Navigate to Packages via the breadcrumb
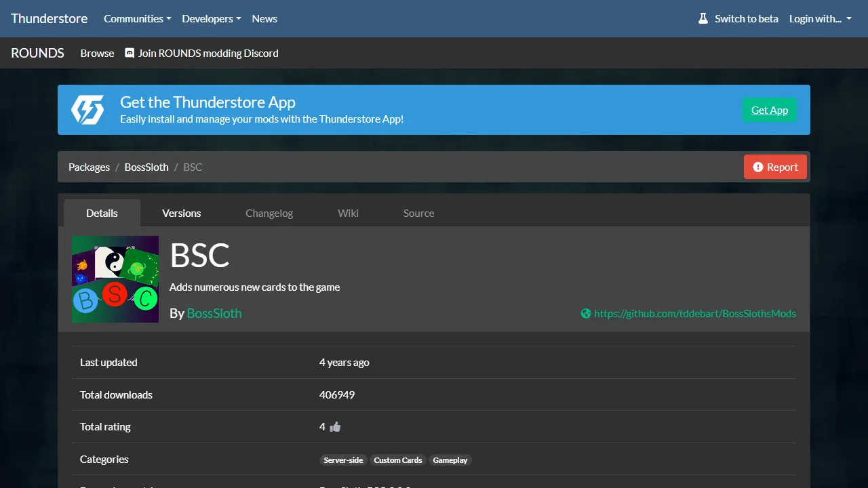 pos(89,167)
